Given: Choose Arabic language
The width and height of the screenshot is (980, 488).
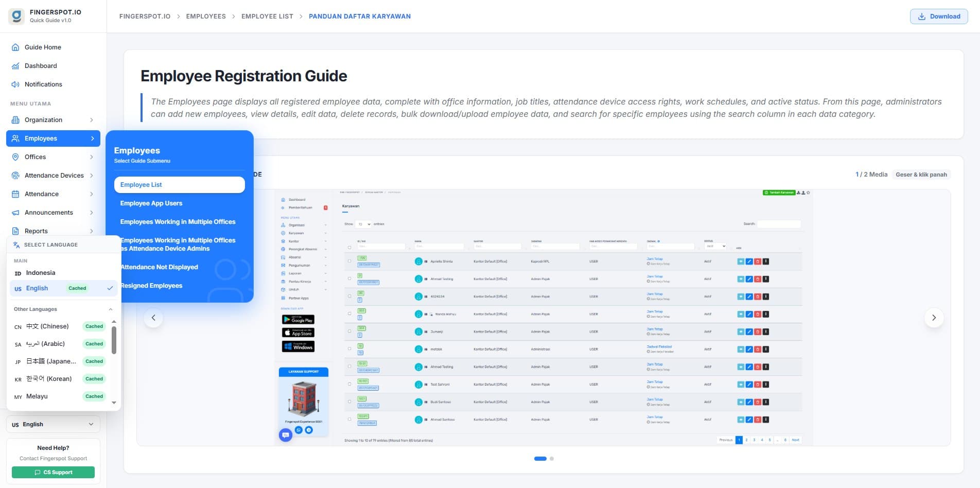Looking at the screenshot, I should (x=59, y=344).
